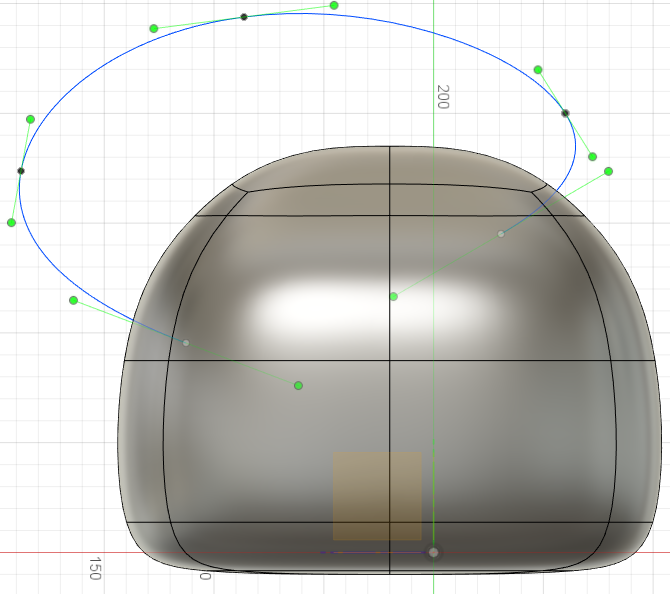The width and height of the screenshot is (670, 594).
Task: Select the green handle at the far right, outside the body
Action: [x=608, y=171]
